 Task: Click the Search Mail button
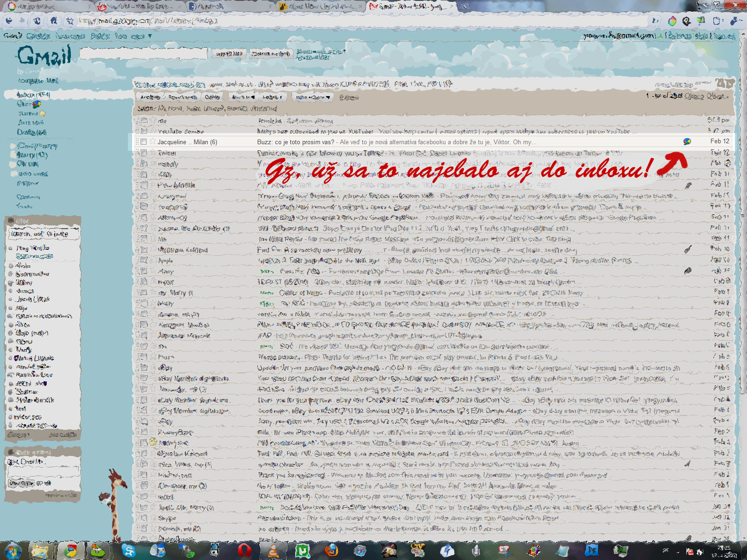pos(228,54)
